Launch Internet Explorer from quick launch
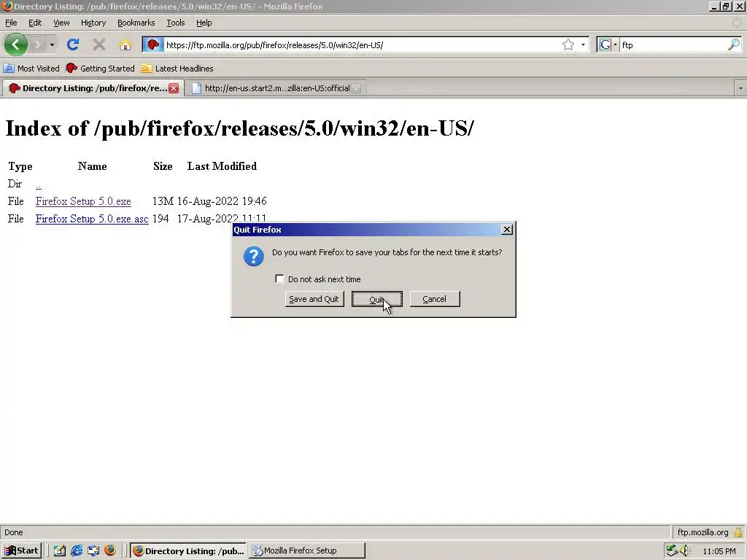 [x=77, y=551]
